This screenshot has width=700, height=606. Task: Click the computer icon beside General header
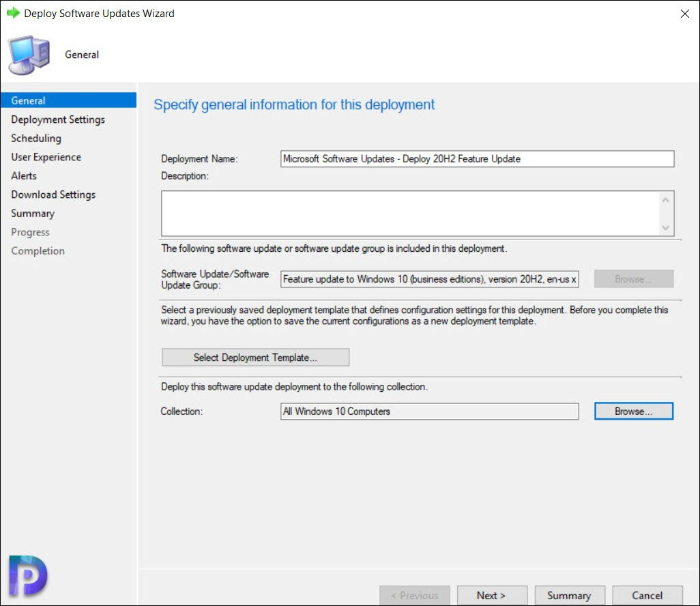click(x=29, y=55)
